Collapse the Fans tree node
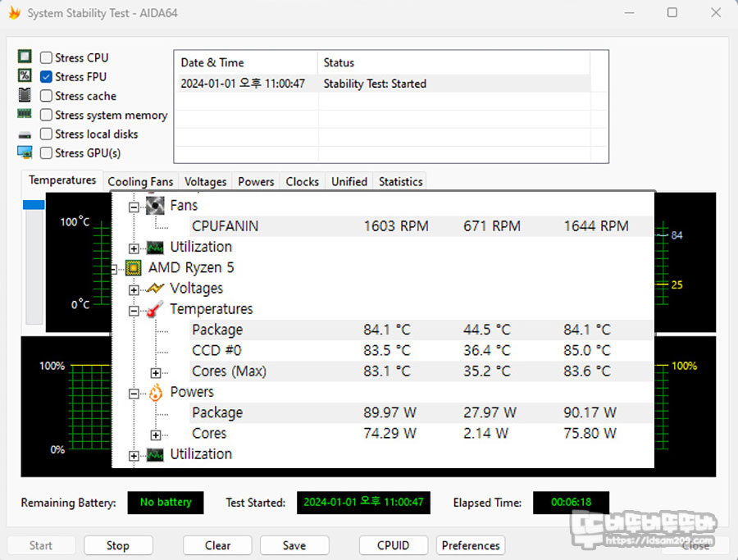738x560 pixels. click(x=134, y=207)
